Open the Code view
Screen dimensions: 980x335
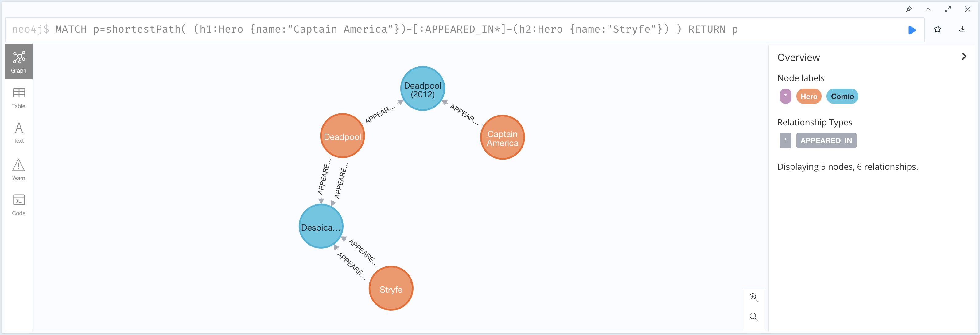19,205
